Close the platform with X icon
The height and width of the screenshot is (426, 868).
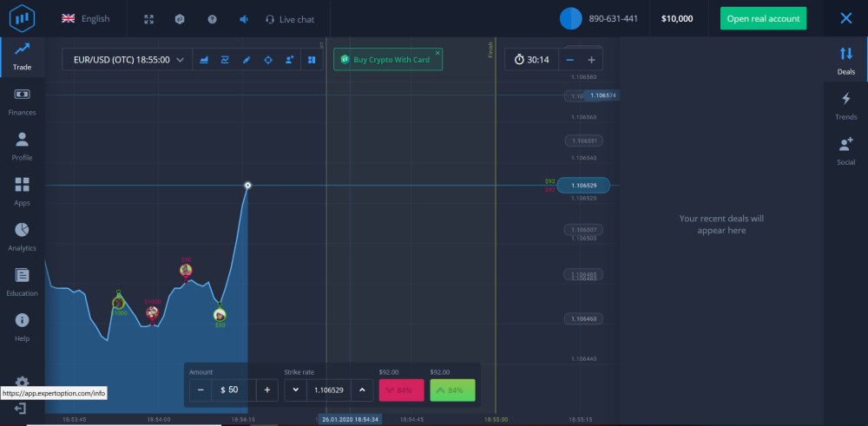(845, 19)
